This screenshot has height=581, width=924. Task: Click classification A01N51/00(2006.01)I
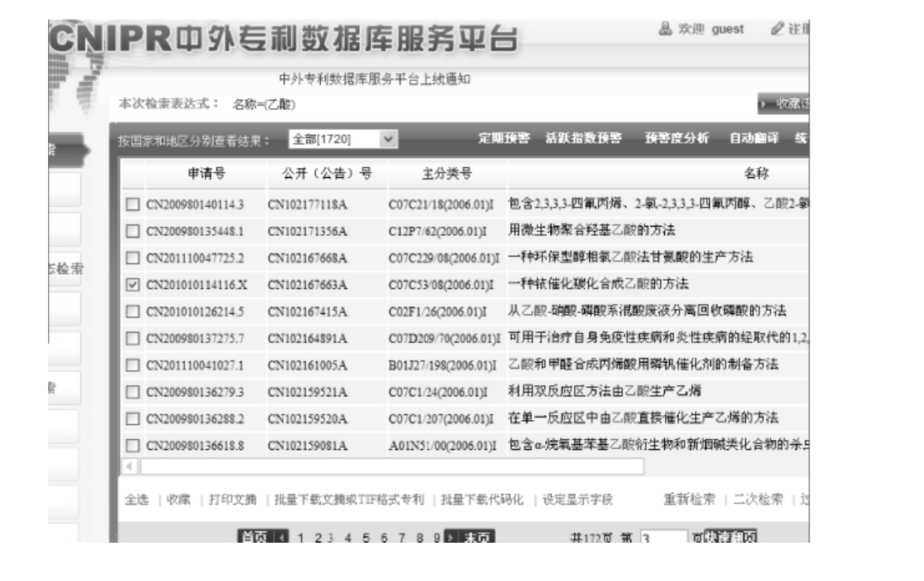click(x=443, y=446)
